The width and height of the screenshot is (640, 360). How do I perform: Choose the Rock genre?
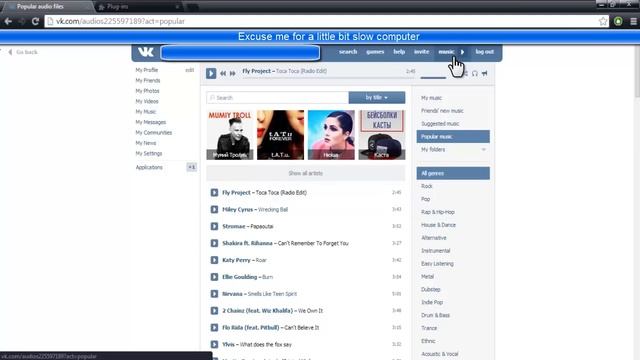(x=427, y=186)
